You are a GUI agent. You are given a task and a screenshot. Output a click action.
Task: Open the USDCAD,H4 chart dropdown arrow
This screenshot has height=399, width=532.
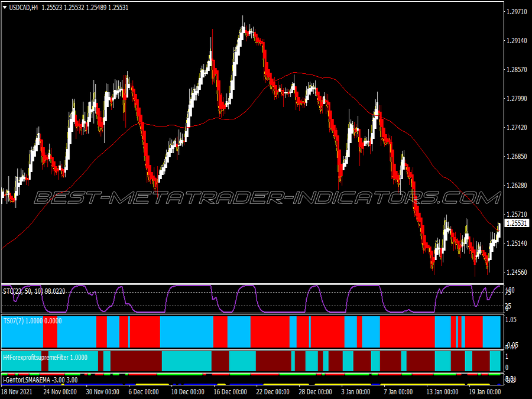tap(5, 8)
